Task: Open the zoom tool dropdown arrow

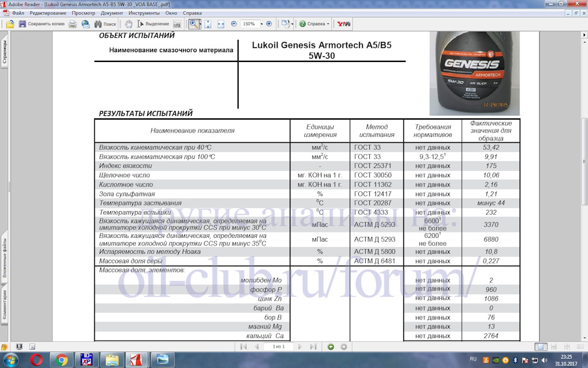Action: pyautogui.click(x=200, y=24)
